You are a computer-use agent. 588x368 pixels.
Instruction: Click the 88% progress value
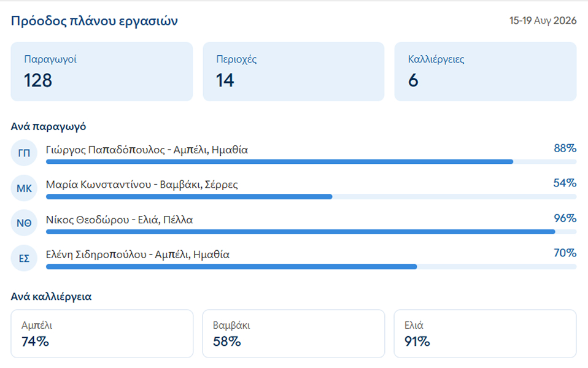[x=565, y=148]
